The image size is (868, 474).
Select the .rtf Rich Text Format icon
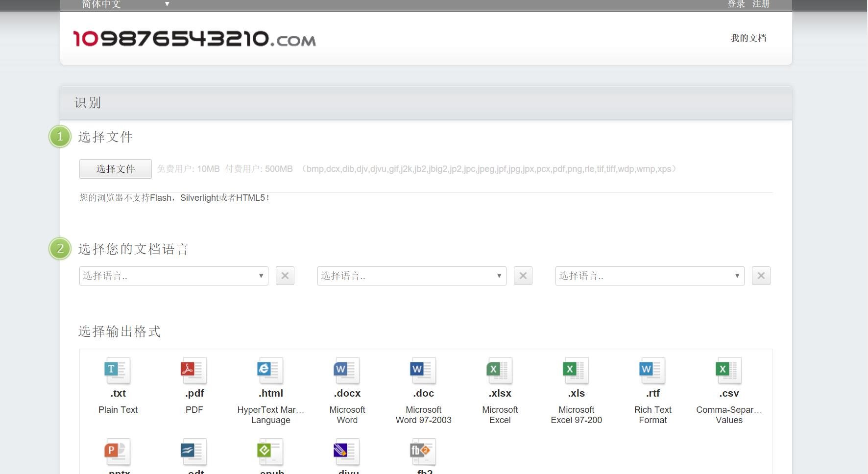[652, 371]
